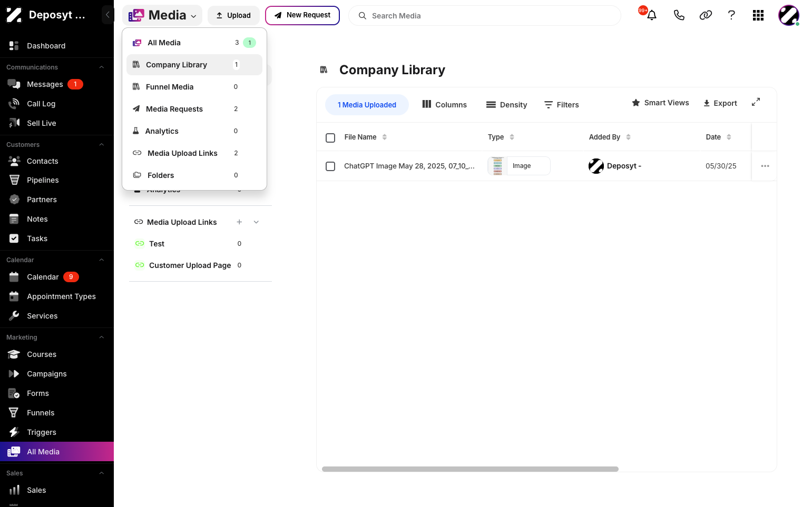
Task: Sort by the Date column arrows
Action: 729,137
